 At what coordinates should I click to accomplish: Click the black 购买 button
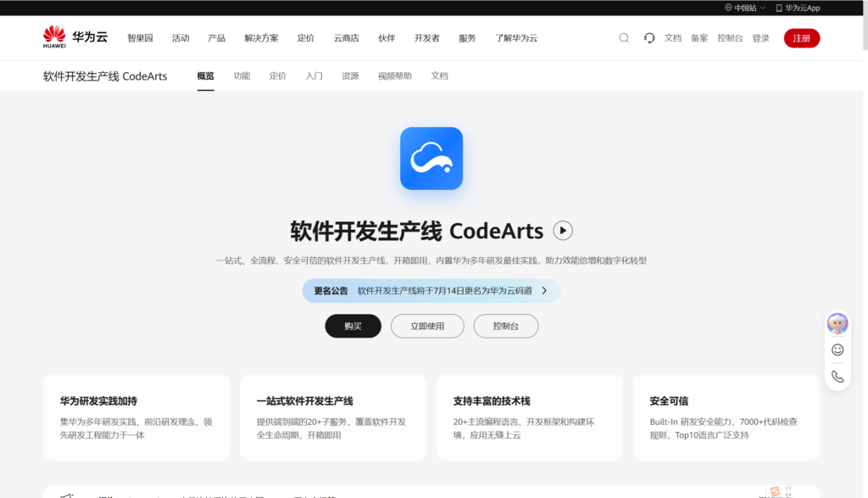tap(353, 326)
